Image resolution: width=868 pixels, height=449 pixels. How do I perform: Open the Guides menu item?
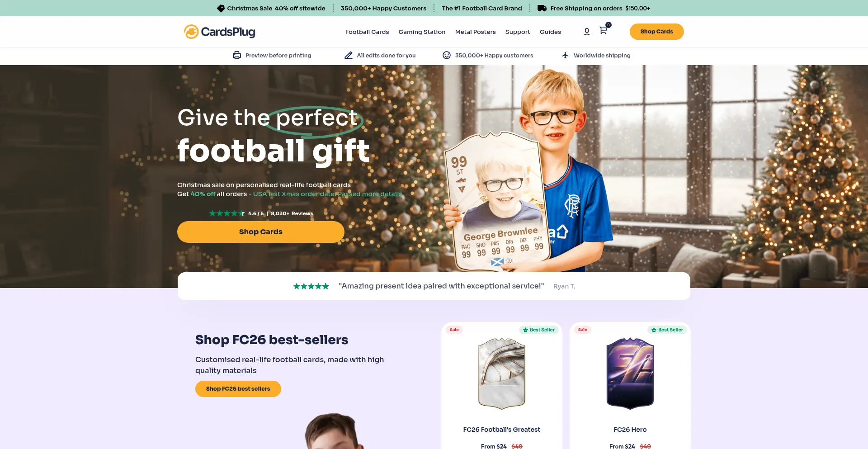pos(550,32)
